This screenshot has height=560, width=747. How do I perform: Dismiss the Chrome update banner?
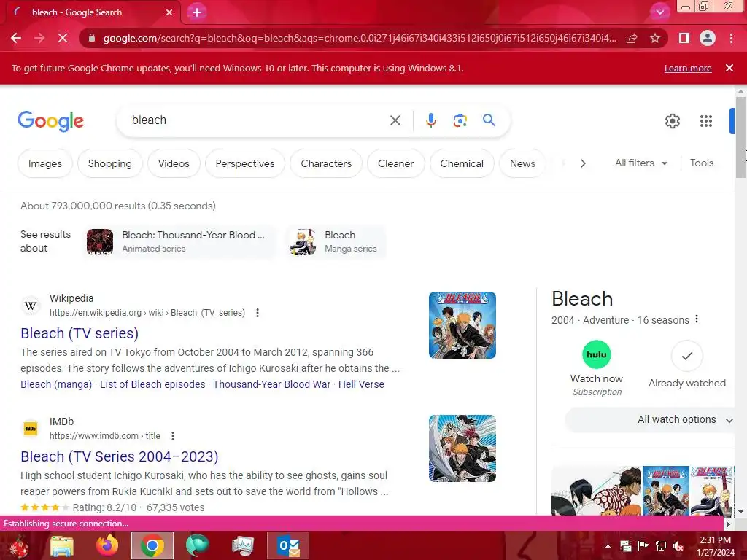click(729, 68)
